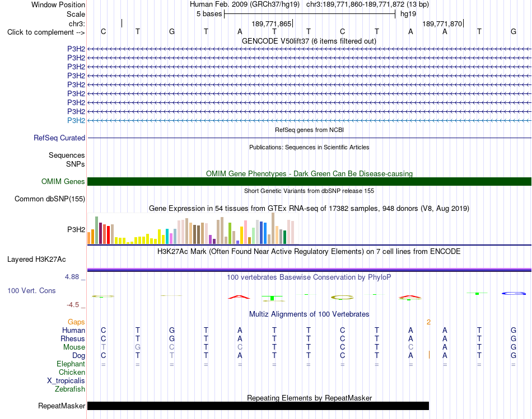This screenshot has height=419, width=532.
Task: Click 'Human Feb. 2009 (GRCh37/hg19)' assembly text
Action: click(x=245, y=4)
